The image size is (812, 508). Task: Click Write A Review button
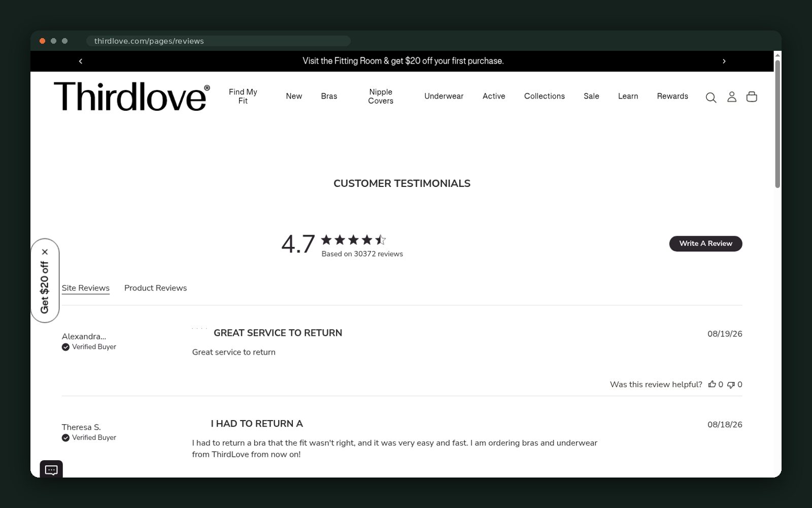tap(705, 243)
